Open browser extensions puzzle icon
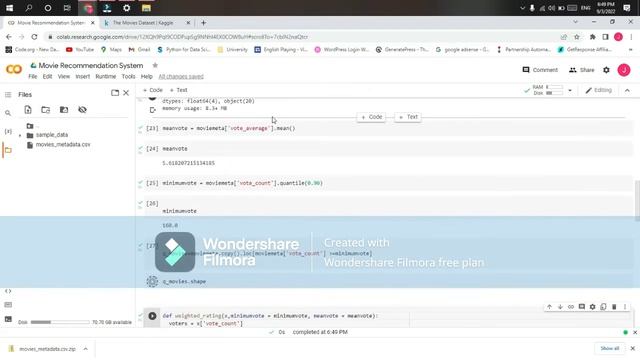640x360 pixels. coord(592,37)
